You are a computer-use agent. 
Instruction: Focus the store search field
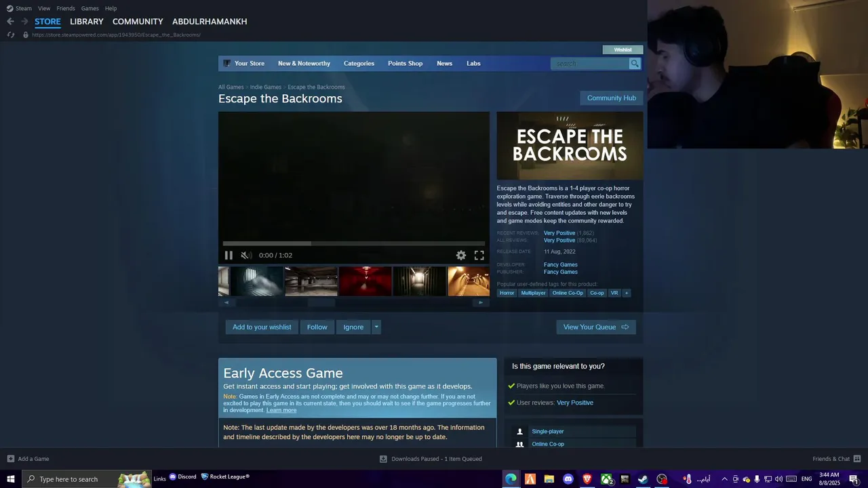click(591, 64)
